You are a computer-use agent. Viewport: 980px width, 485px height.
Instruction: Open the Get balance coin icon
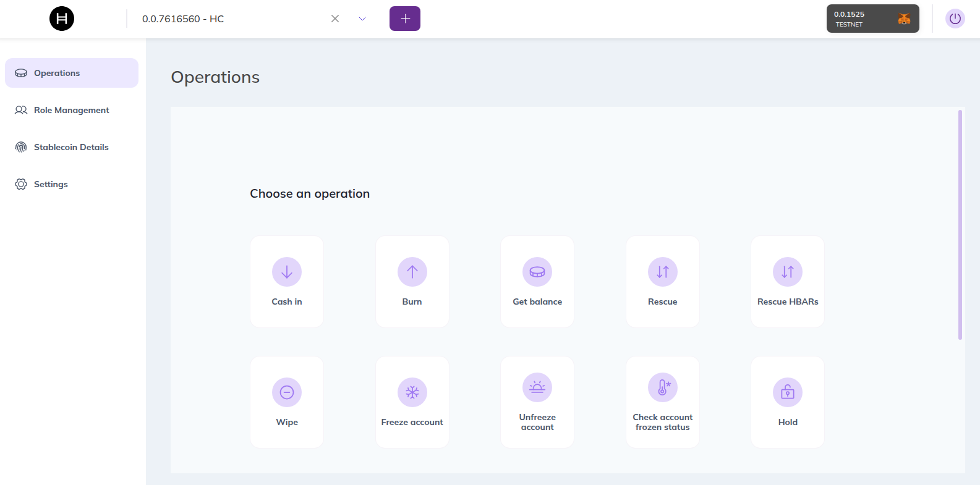tap(537, 272)
